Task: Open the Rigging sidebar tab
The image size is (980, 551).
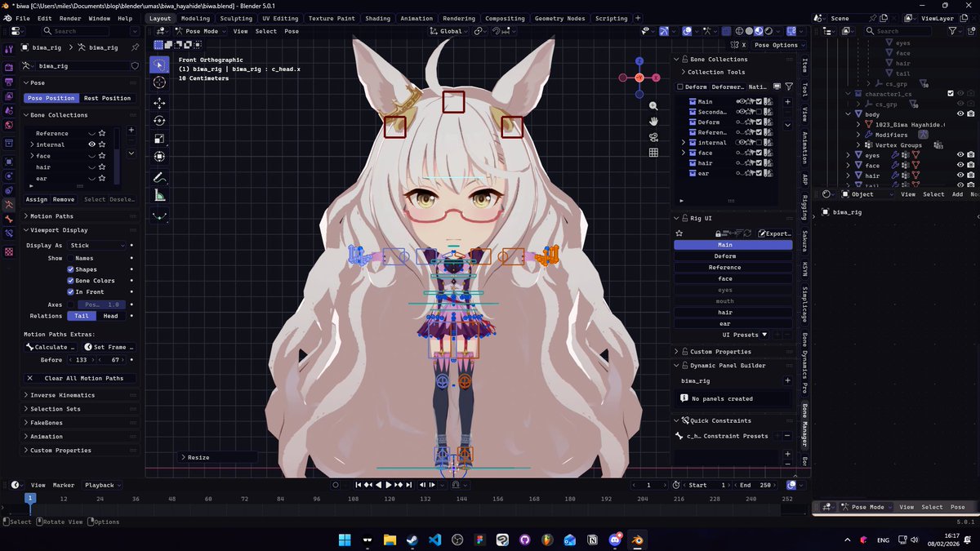Action: tap(804, 207)
